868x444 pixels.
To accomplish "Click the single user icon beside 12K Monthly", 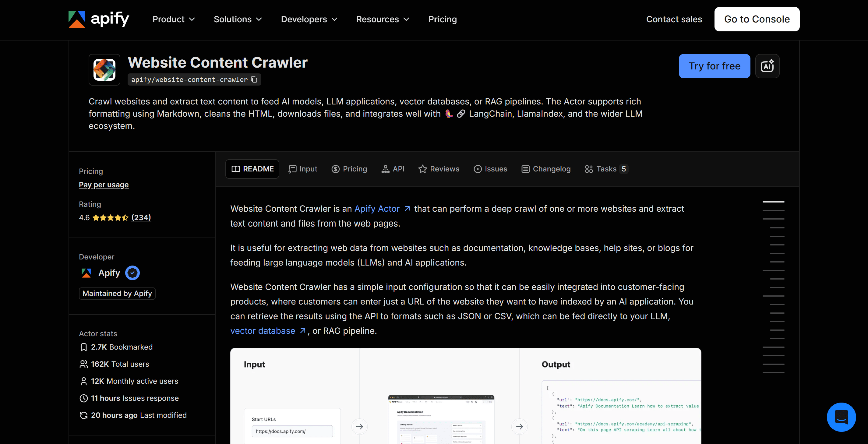I will click(x=83, y=381).
